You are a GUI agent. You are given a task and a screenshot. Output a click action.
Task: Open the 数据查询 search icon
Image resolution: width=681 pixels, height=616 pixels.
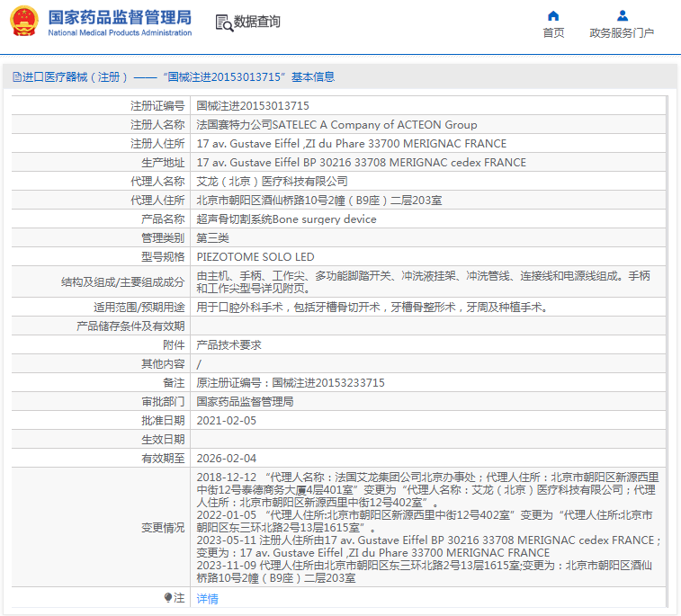tap(224, 22)
